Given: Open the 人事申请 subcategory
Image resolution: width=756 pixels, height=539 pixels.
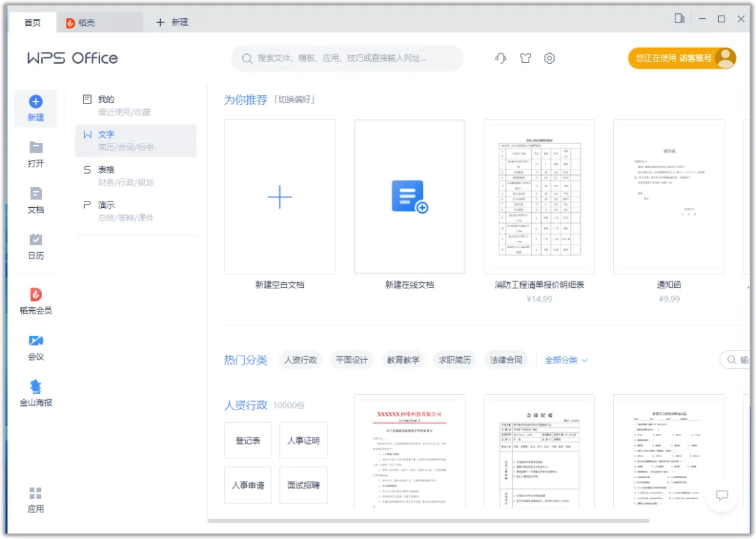Looking at the screenshot, I should coord(248,485).
